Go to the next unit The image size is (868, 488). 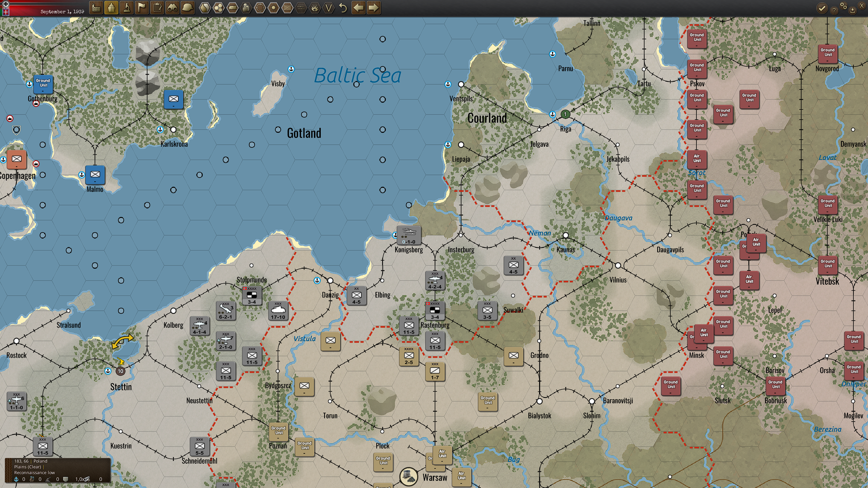click(374, 8)
